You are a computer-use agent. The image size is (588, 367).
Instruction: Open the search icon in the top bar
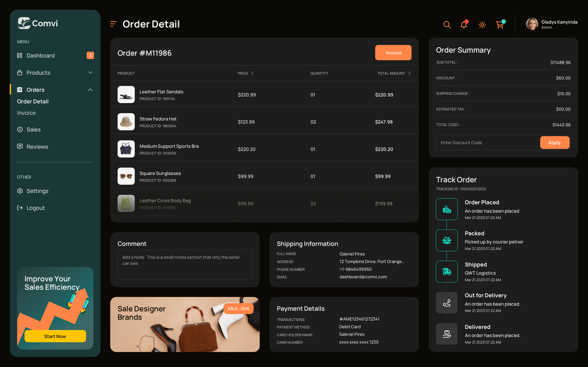(447, 24)
